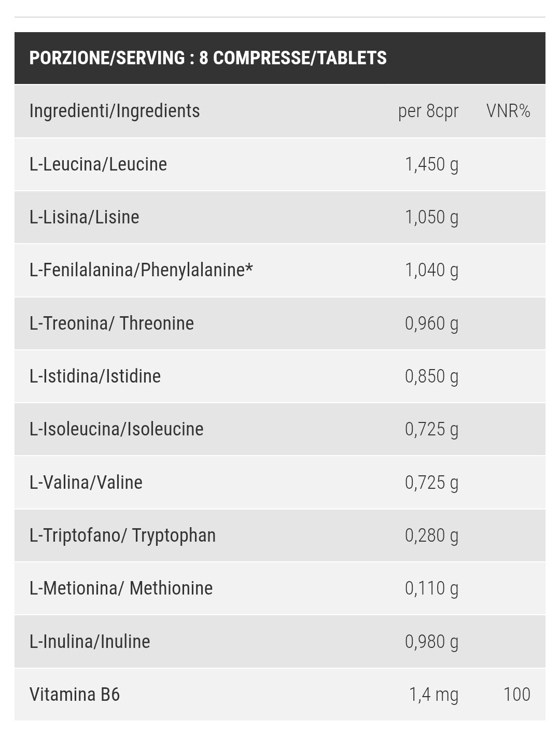Click the L-Valina/Valine ingredient name
Viewport: 560px width, 749px height.
(86, 483)
